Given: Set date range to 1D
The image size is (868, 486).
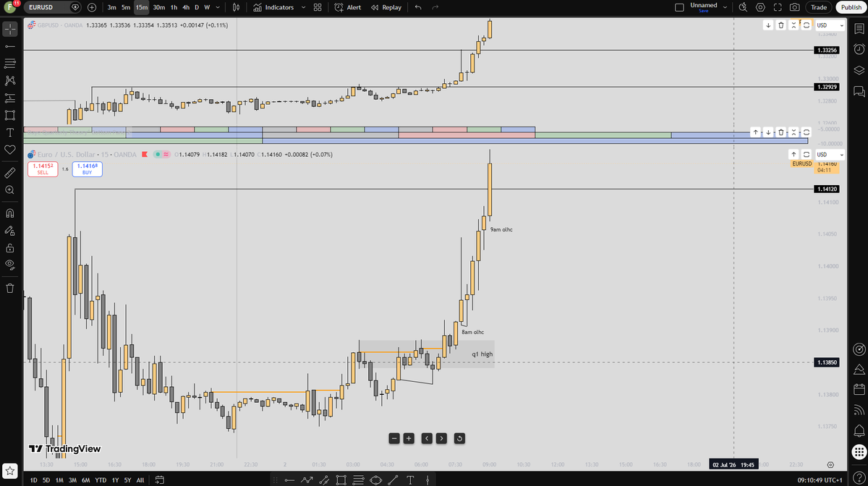Looking at the screenshot, I should 33,480.
